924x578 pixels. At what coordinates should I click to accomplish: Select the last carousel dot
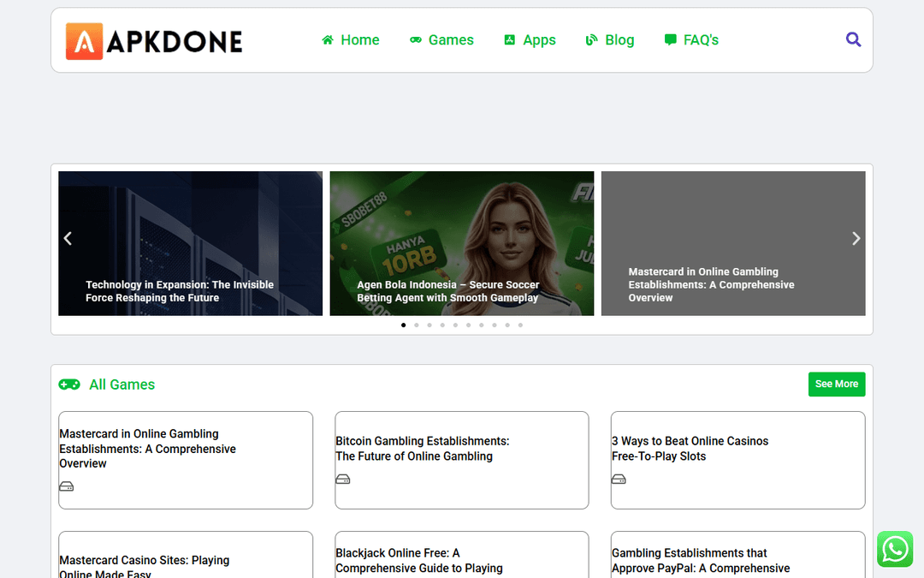click(520, 325)
